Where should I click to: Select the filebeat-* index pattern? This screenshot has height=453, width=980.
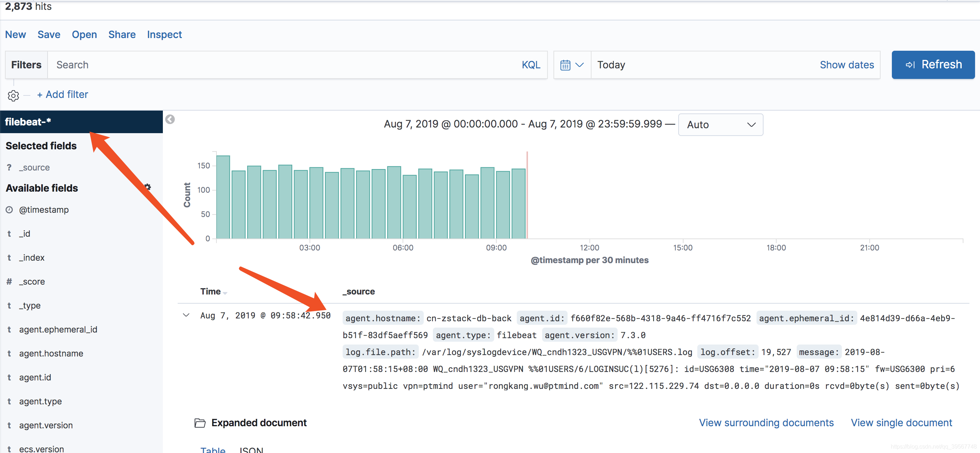pyautogui.click(x=81, y=122)
